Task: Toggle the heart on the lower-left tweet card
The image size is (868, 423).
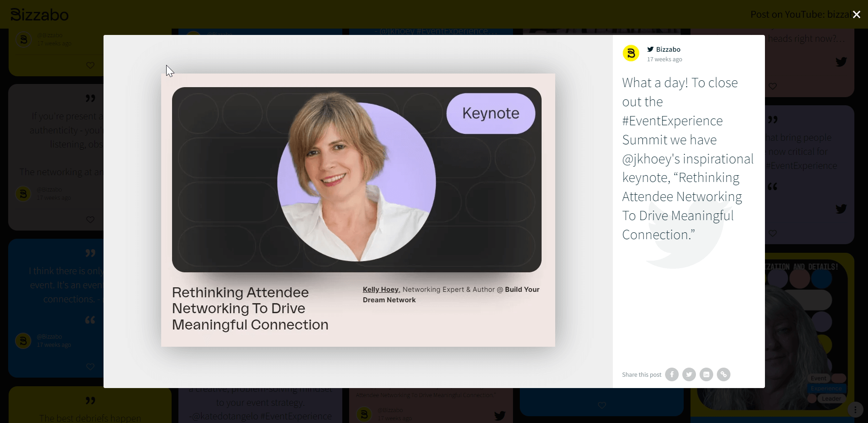Action: [x=89, y=366]
